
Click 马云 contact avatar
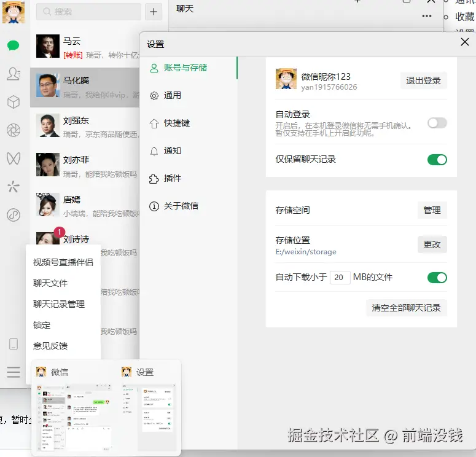click(x=48, y=46)
